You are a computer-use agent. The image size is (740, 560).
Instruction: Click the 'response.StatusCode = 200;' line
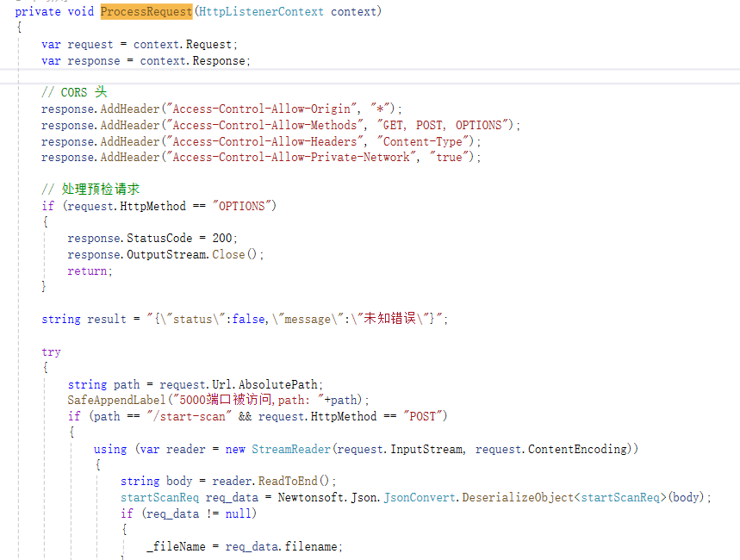click(152, 238)
